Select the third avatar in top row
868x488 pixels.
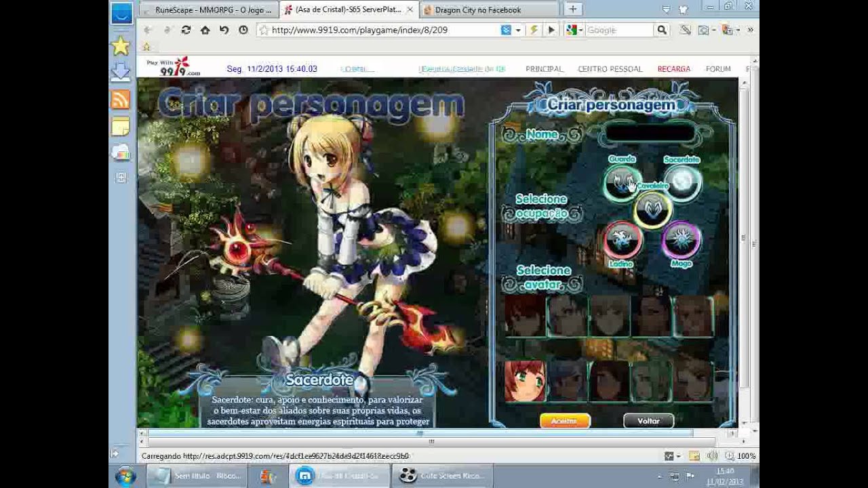[609, 316]
